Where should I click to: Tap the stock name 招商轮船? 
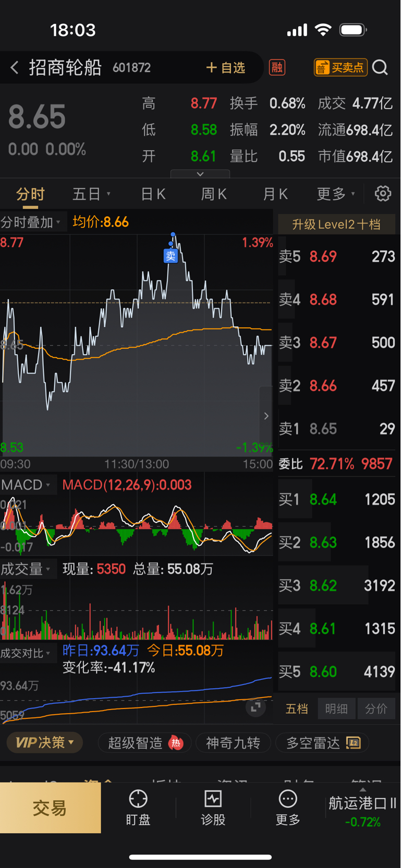[x=65, y=68]
